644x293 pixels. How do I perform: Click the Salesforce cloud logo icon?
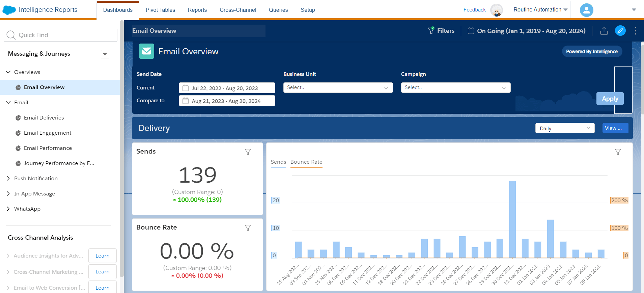tap(9, 10)
